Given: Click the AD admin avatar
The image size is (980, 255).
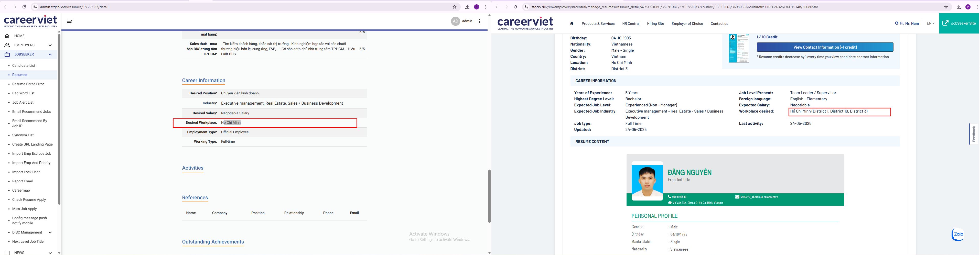Looking at the screenshot, I should [455, 21].
